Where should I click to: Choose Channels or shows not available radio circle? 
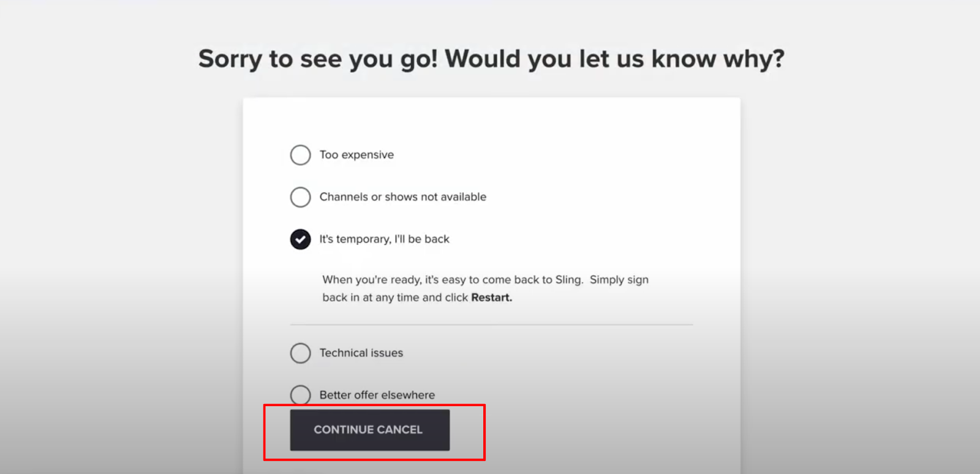(x=300, y=197)
